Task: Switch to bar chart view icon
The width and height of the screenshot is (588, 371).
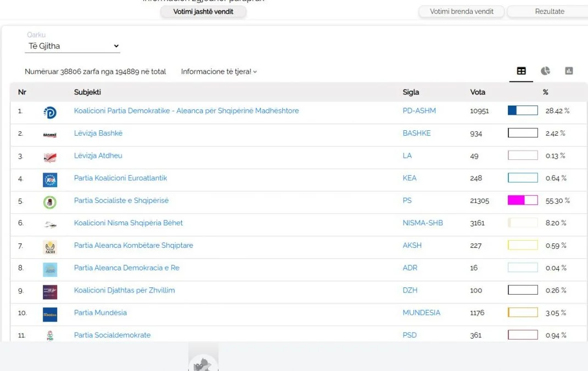Action: (x=569, y=71)
